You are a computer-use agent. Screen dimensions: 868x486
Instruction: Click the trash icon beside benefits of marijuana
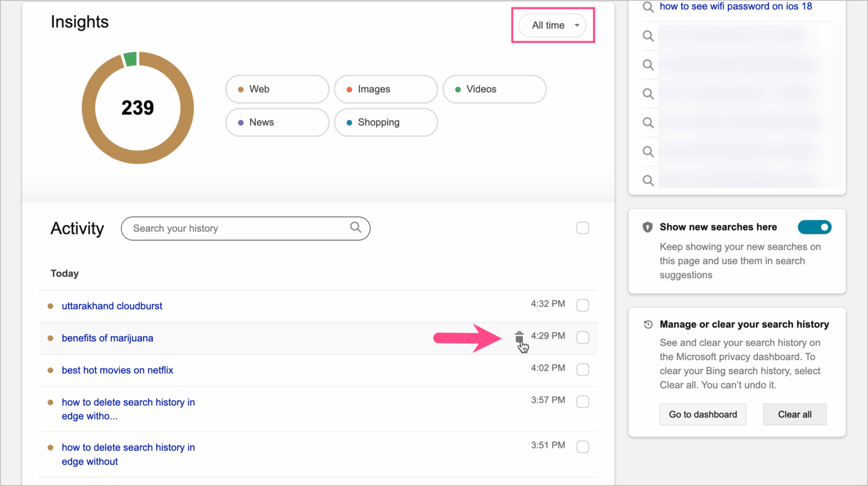pos(520,336)
